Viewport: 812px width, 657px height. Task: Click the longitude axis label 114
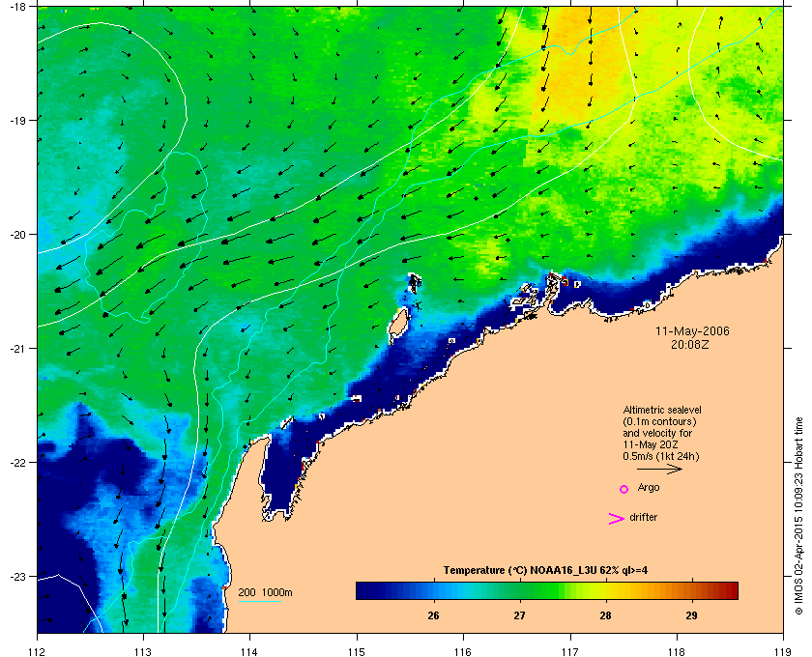click(x=249, y=652)
